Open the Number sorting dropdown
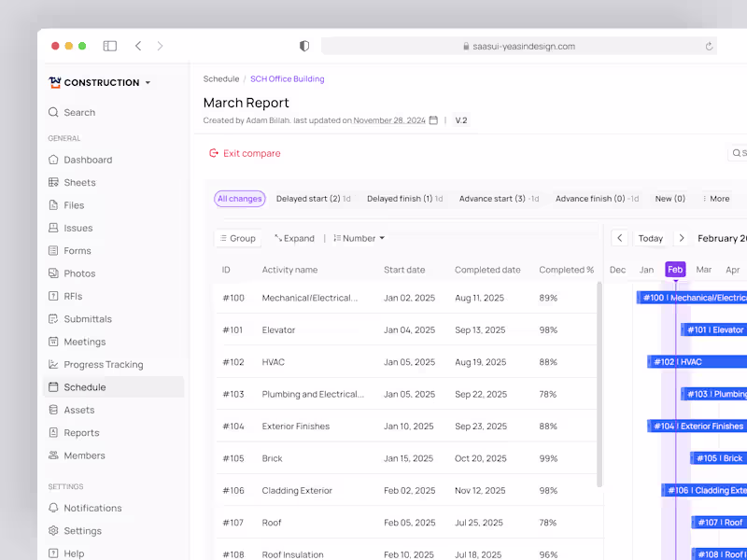747x560 pixels. coord(359,238)
